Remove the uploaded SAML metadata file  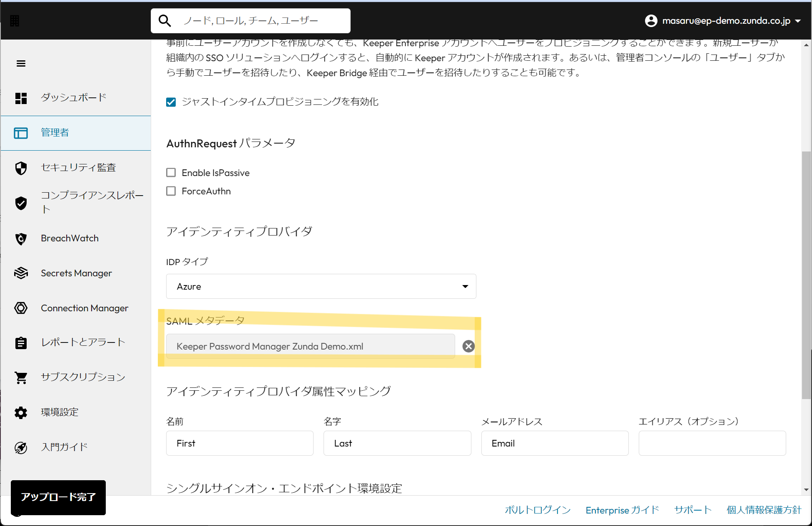(x=468, y=346)
